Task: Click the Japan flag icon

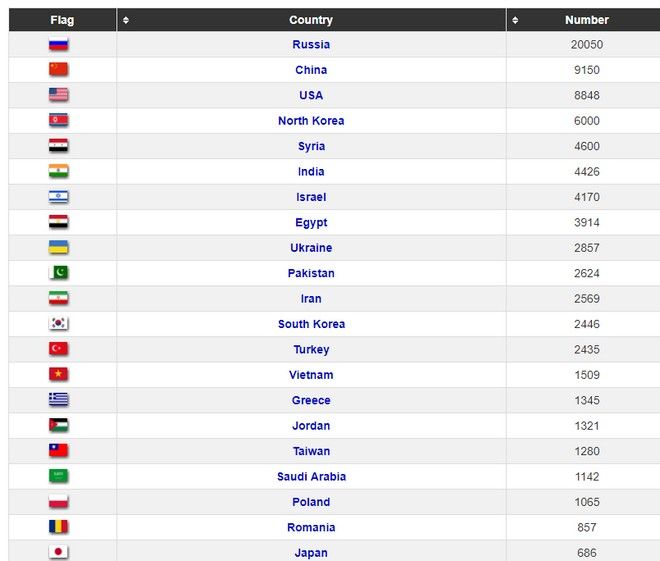Action: (x=59, y=553)
